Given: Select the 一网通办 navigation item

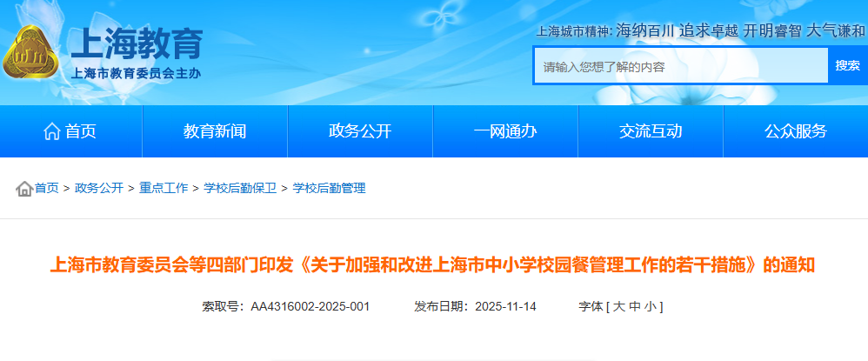Looking at the screenshot, I should [x=505, y=131].
